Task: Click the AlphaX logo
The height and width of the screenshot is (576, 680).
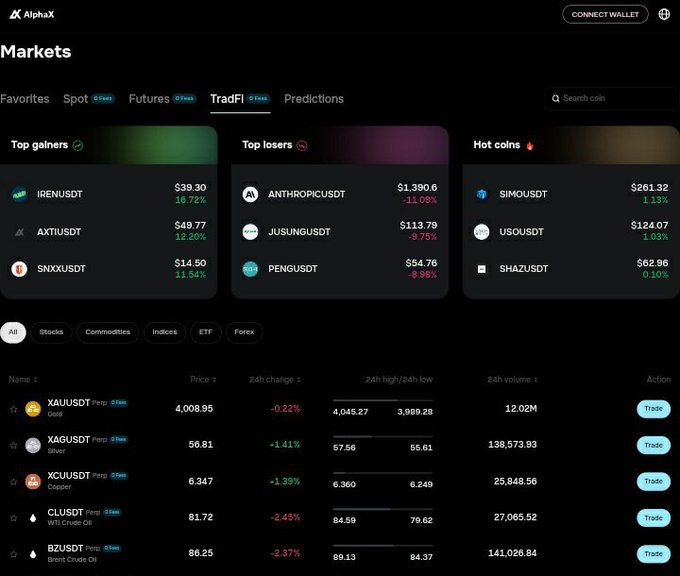Action: point(32,14)
